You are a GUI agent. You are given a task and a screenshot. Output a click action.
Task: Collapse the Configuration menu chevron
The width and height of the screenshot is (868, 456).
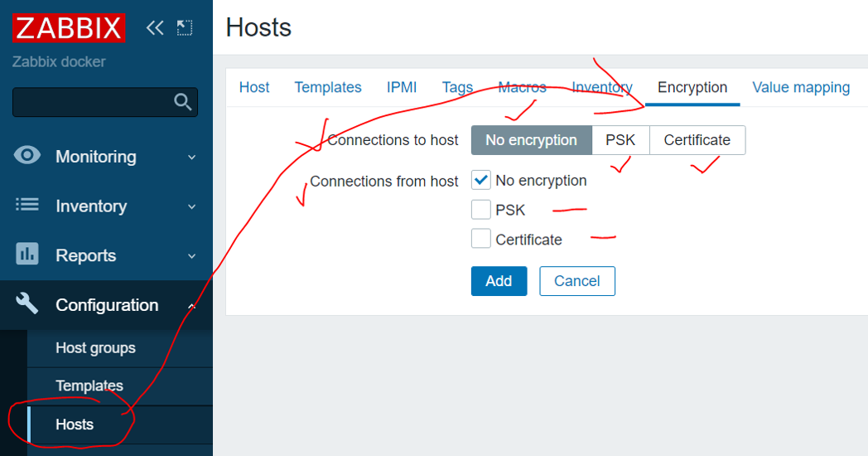(191, 306)
